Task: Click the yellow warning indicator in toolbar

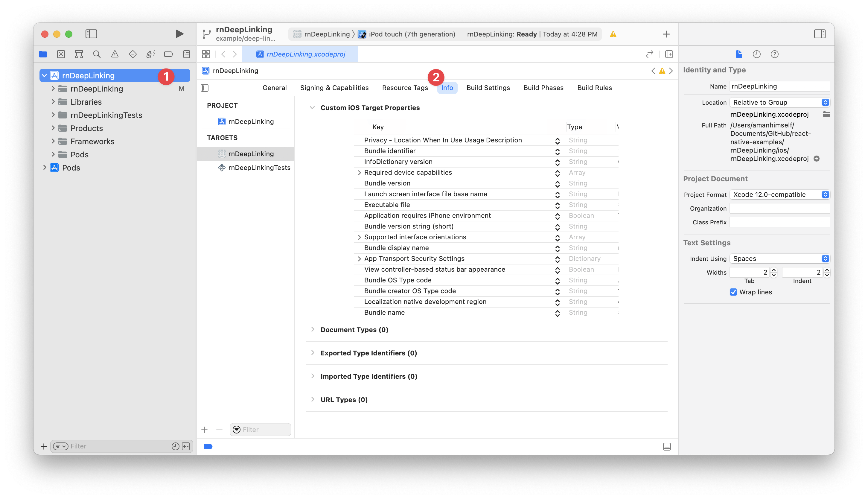Action: [613, 34]
